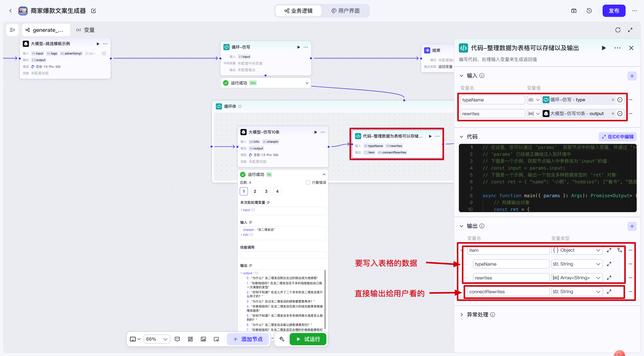
Task: Click the edit app name pencil icon
Action: pos(94,11)
